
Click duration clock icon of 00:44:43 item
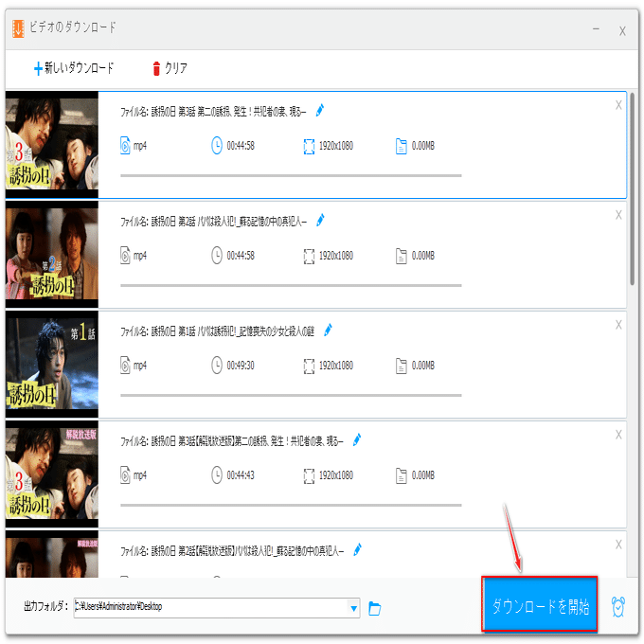217,474
